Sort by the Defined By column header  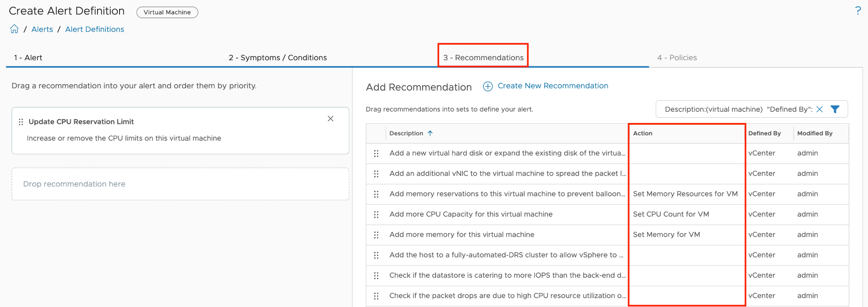tap(764, 133)
